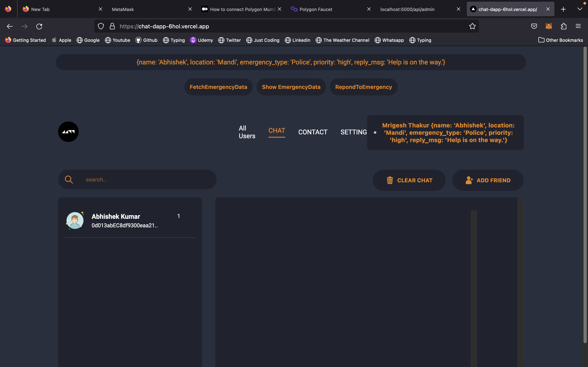Click the MetaMask fox extension icon
588x367 pixels.
click(549, 26)
